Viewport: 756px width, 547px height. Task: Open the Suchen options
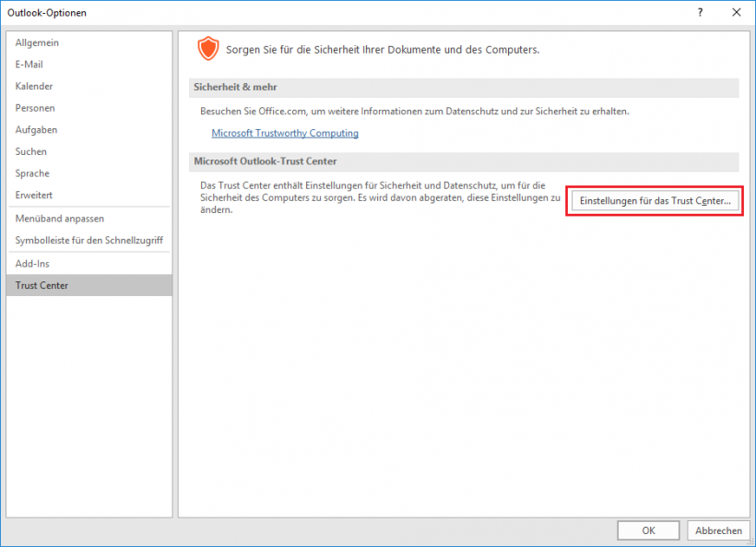[31, 151]
